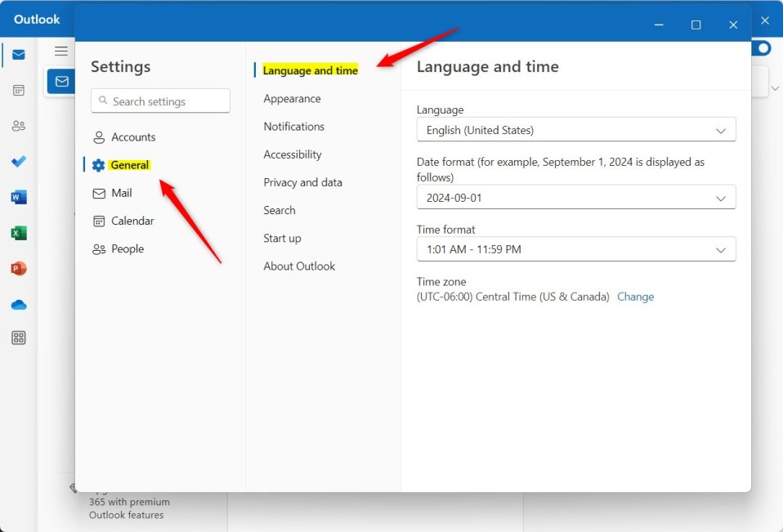The width and height of the screenshot is (783, 532).
Task: Open the Notifications settings section
Action: coord(293,127)
